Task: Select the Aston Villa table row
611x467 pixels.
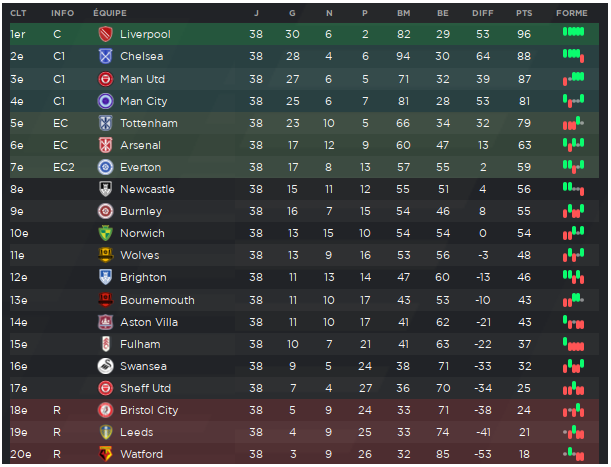Action: click(304, 322)
